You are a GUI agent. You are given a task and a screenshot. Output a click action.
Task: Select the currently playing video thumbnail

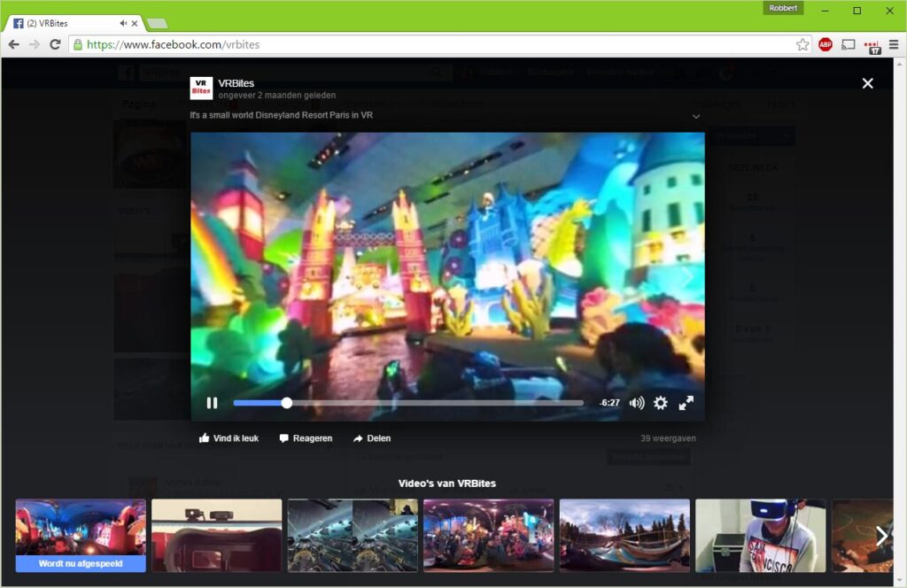pyautogui.click(x=81, y=536)
